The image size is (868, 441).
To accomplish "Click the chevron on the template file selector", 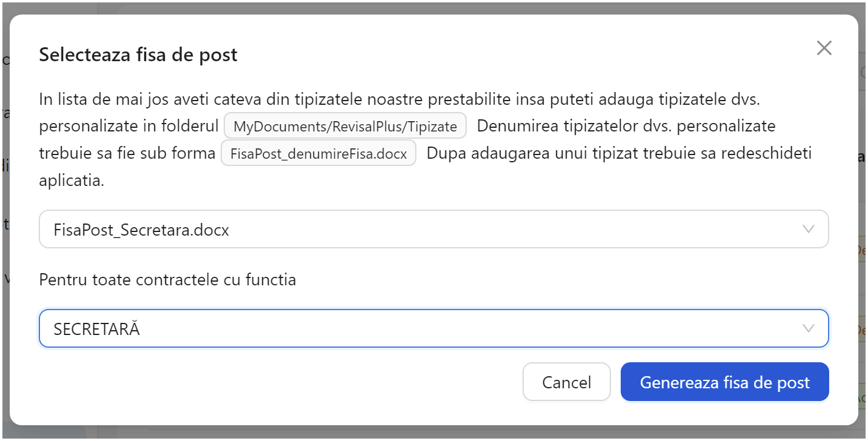I will (x=808, y=229).
